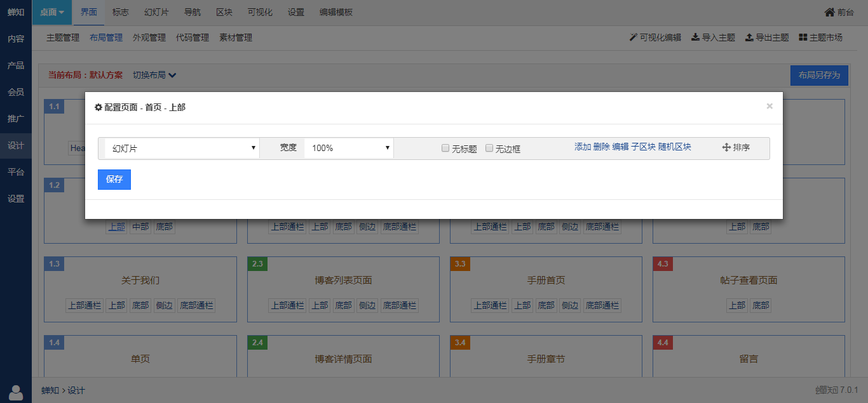Open the 桌面 dropdown menu

52,12
